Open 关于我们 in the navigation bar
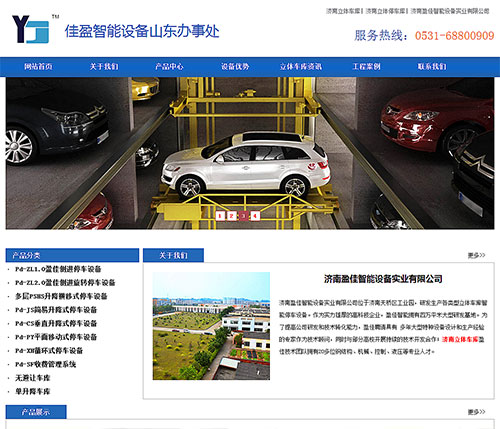This screenshot has width=500, height=429. tap(104, 67)
